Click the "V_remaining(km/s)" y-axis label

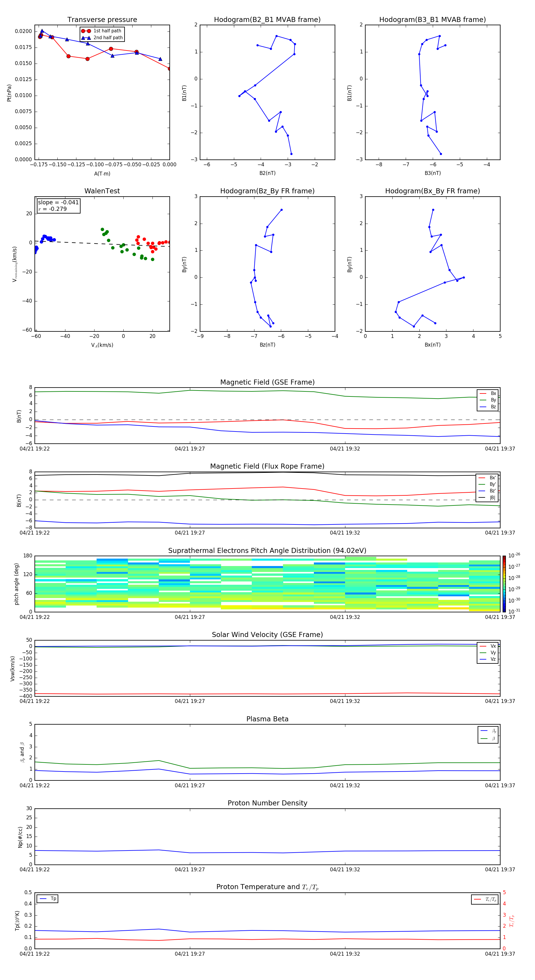(15, 264)
